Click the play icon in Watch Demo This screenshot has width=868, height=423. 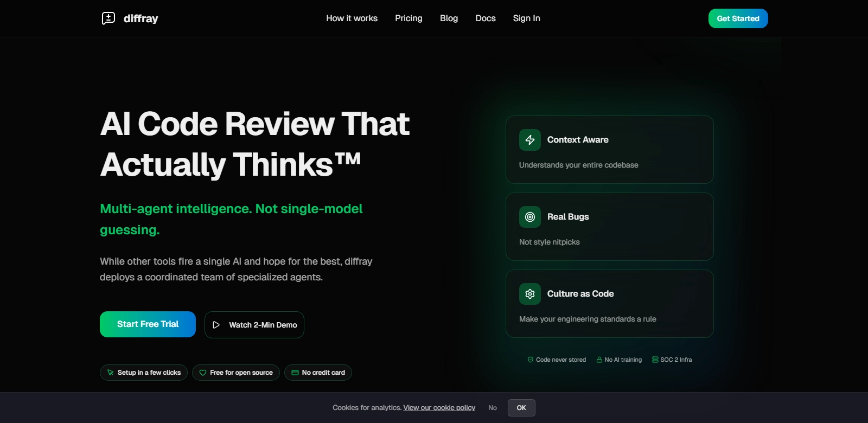click(x=216, y=325)
